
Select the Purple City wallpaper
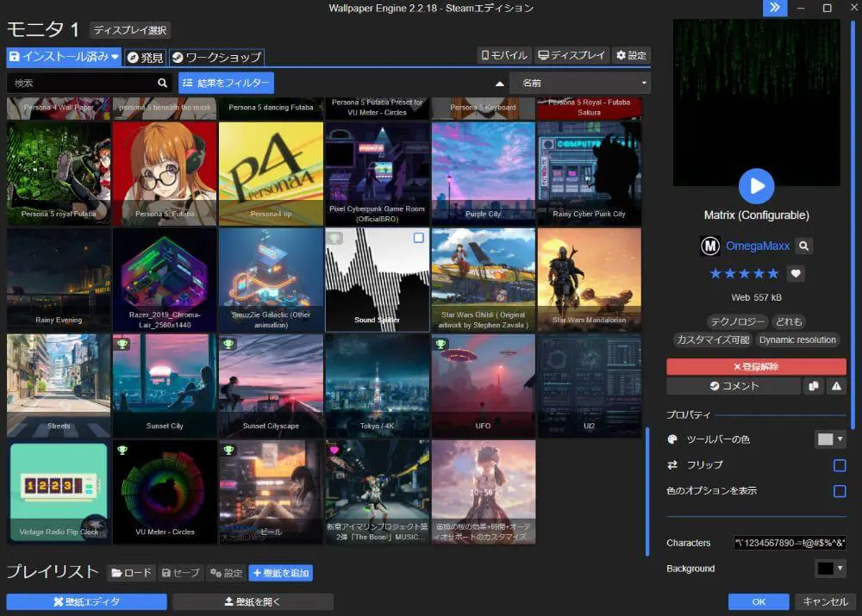click(x=484, y=174)
